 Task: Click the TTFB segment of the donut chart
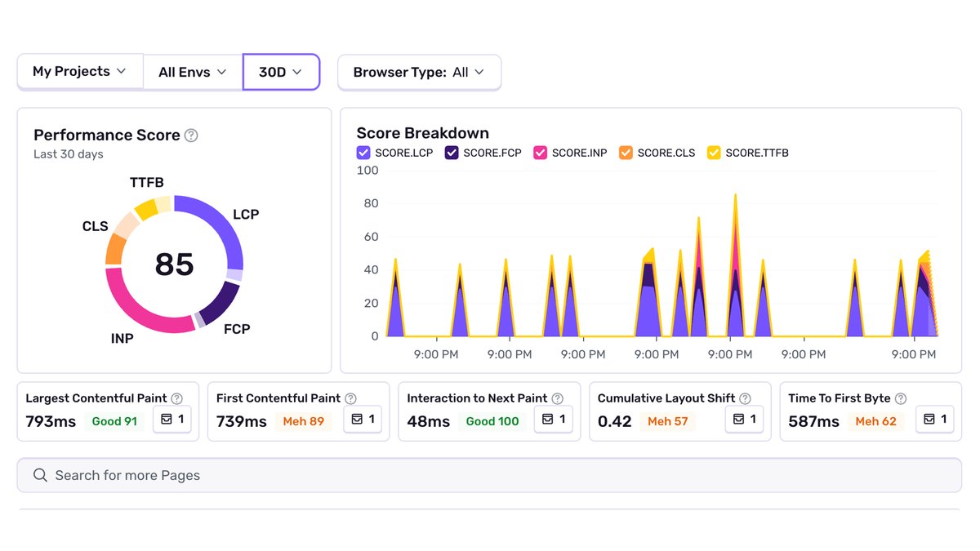pyautogui.click(x=146, y=208)
